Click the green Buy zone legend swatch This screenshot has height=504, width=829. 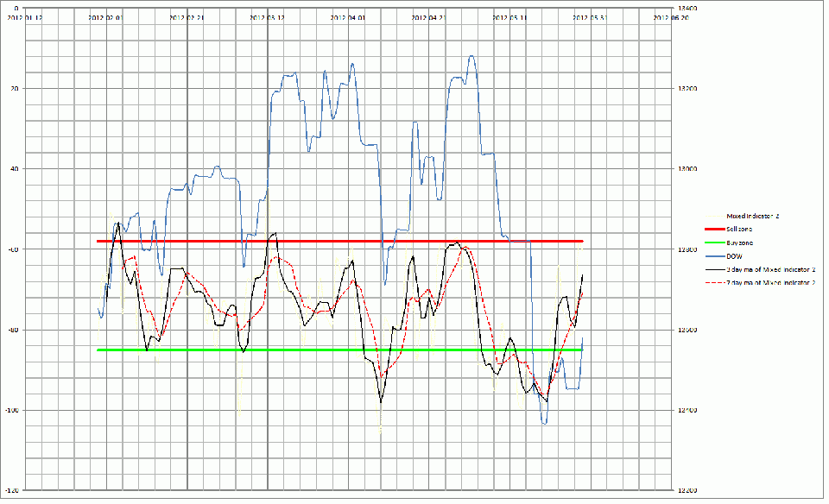tap(714, 243)
